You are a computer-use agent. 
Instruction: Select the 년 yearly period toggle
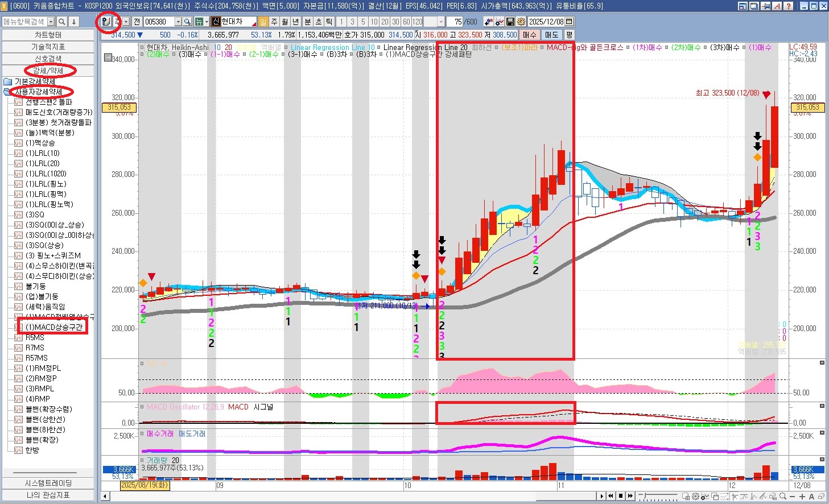295,22
